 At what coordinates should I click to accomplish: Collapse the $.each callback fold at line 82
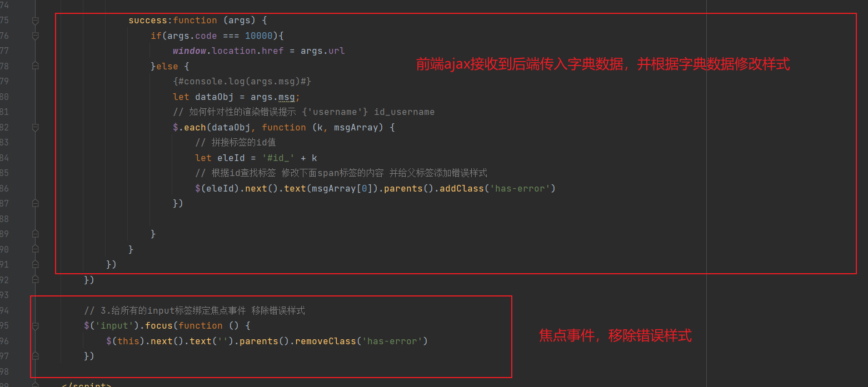[36, 127]
